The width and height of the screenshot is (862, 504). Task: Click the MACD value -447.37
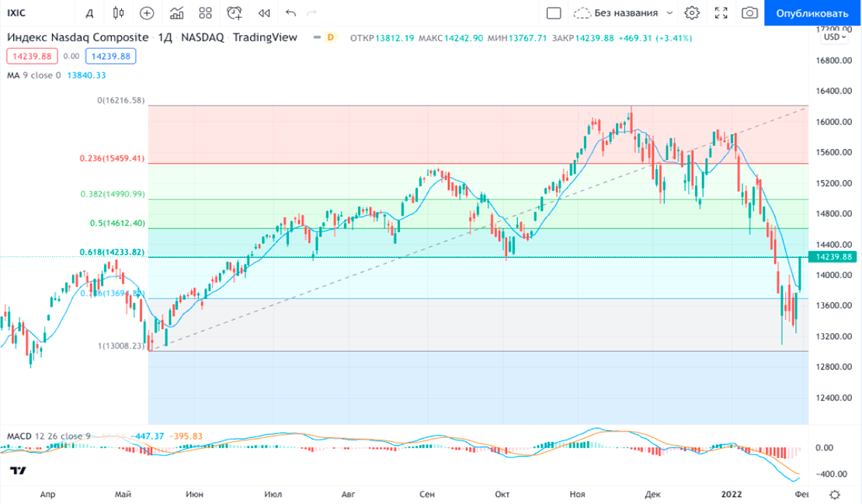coord(147,436)
